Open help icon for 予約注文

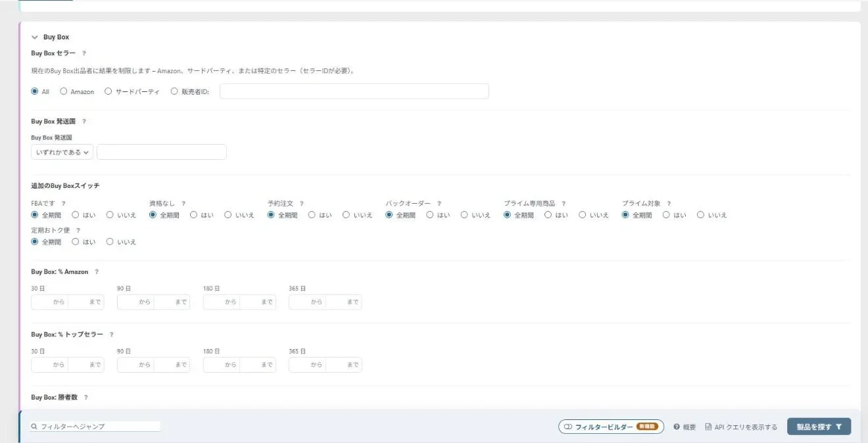(x=301, y=204)
